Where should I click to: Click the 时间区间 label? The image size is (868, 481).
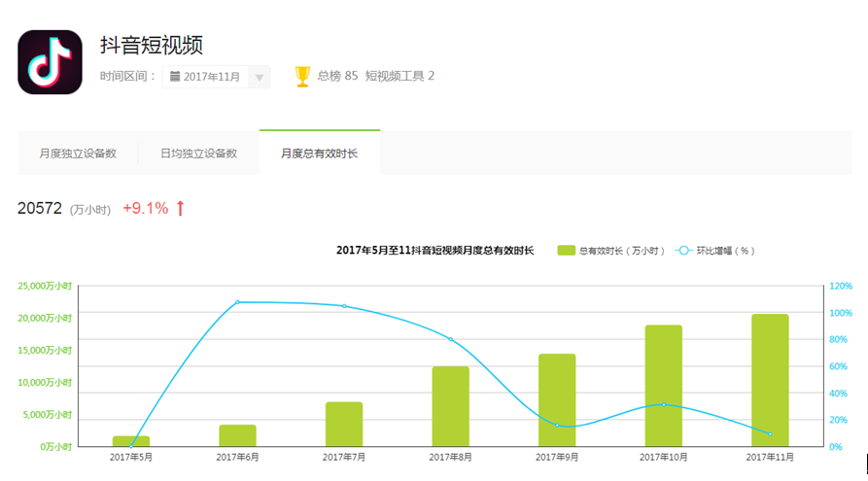(126, 77)
